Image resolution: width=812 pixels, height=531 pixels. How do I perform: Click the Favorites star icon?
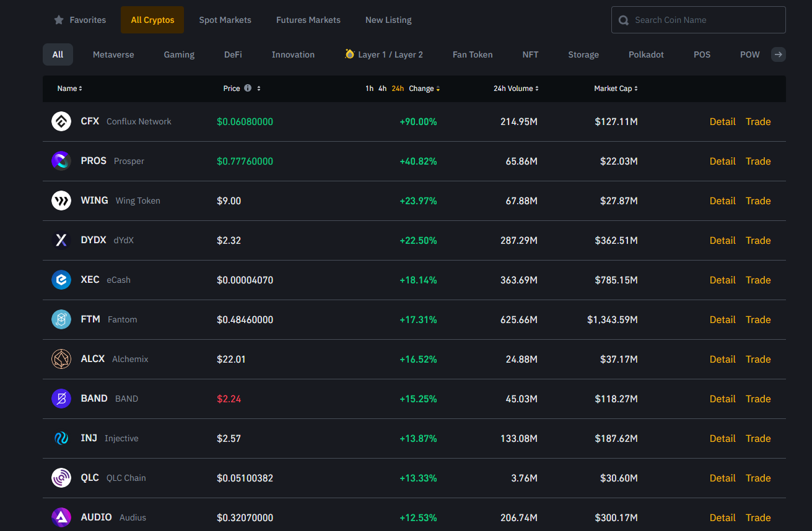pos(59,20)
